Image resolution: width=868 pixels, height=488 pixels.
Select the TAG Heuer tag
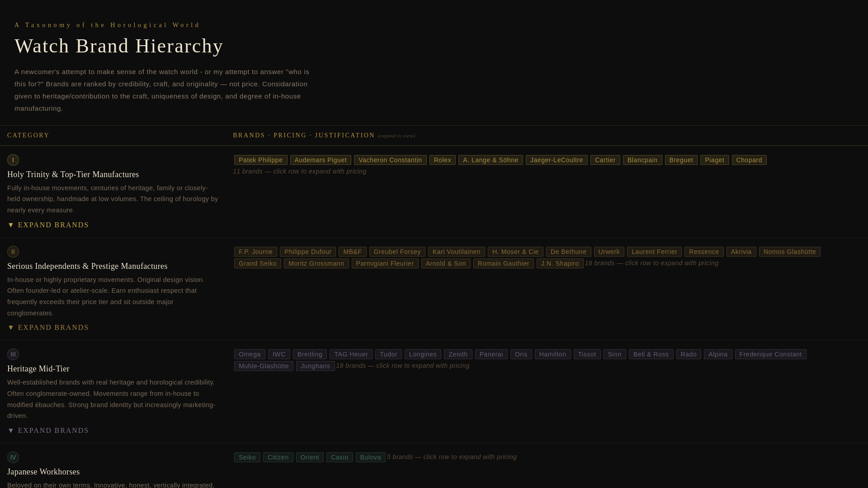pyautogui.click(x=351, y=354)
